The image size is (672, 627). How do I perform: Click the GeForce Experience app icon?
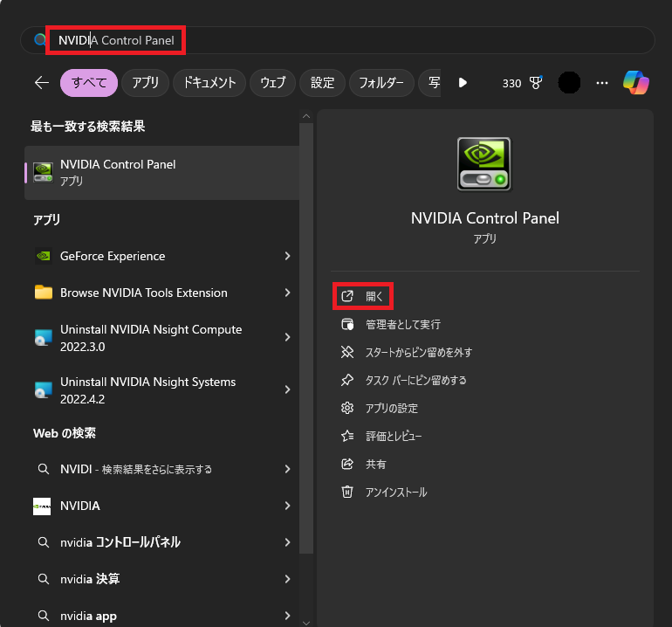tap(43, 257)
